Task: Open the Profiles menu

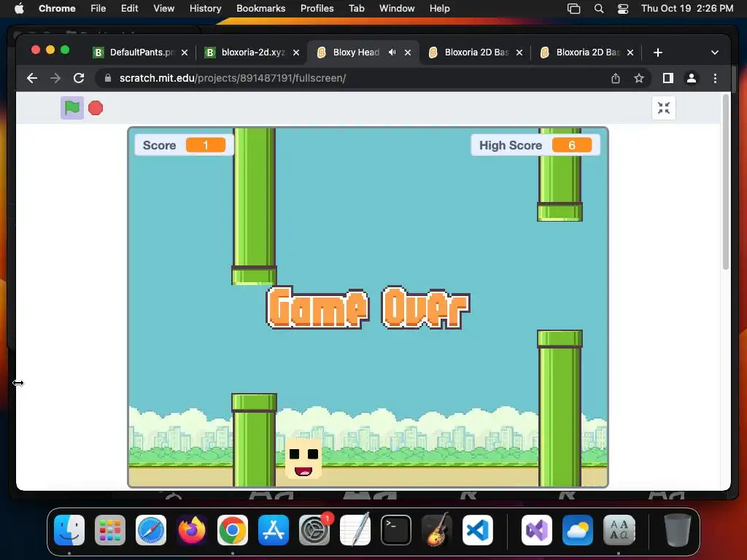Action: 317,9
